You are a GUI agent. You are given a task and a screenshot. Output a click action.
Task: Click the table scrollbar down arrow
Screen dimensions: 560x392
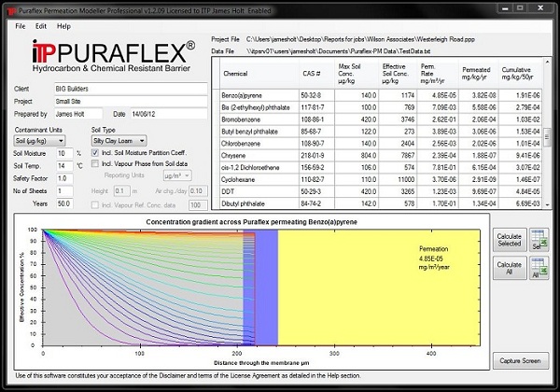point(550,206)
